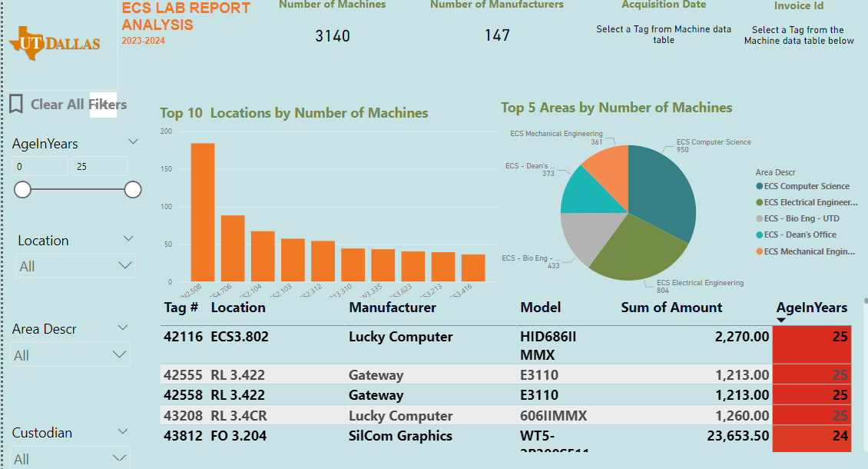Pick ECS - Dean's Office in the legend

[x=796, y=234]
